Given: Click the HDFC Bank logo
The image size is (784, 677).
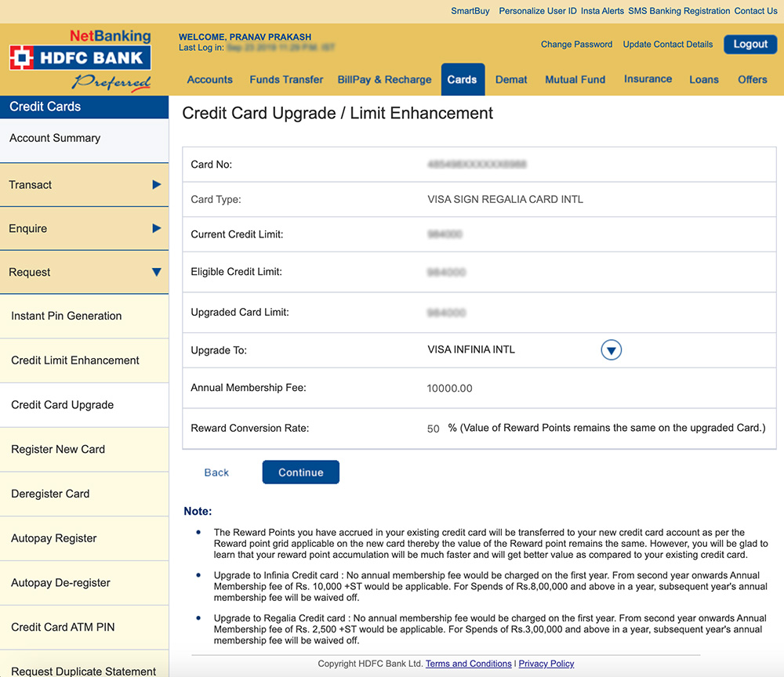Looking at the screenshot, I should click(80, 59).
